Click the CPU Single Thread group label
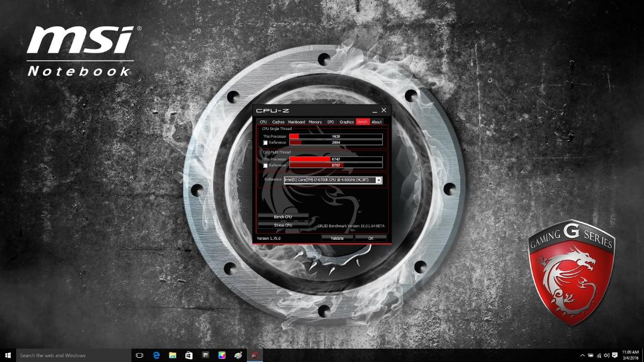The image size is (644, 362). pyautogui.click(x=277, y=129)
